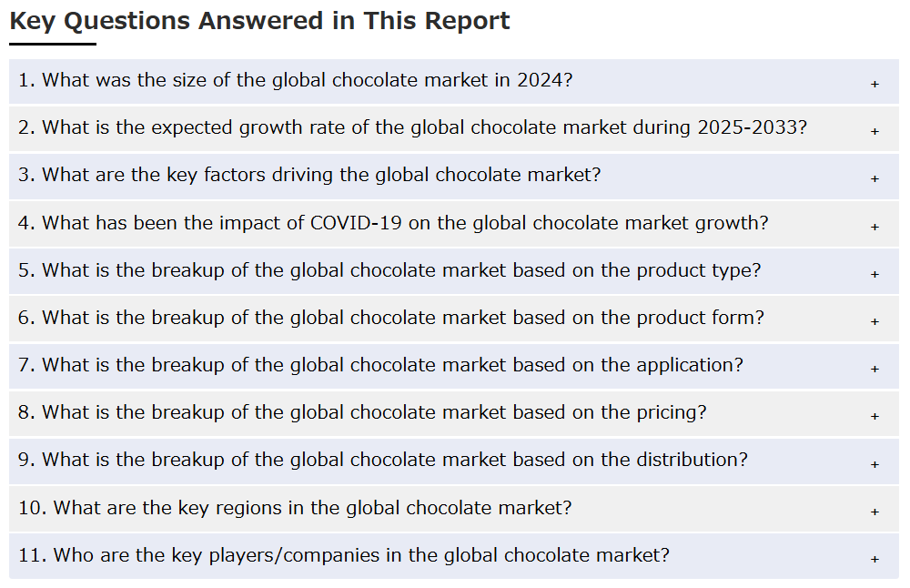Click plus icon on product type question
The width and height of the screenshot is (910, 588).
click(875, 274)
